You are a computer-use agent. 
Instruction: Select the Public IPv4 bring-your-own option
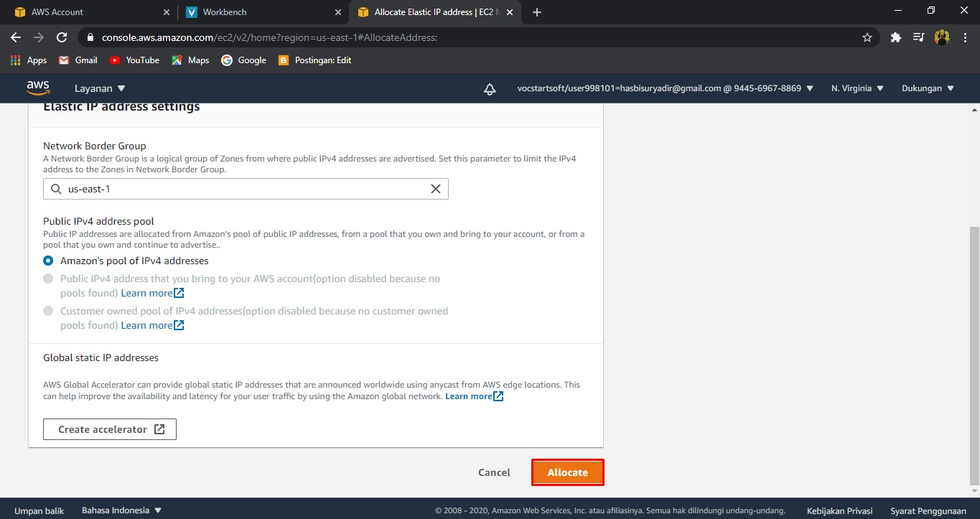point(48,279)
